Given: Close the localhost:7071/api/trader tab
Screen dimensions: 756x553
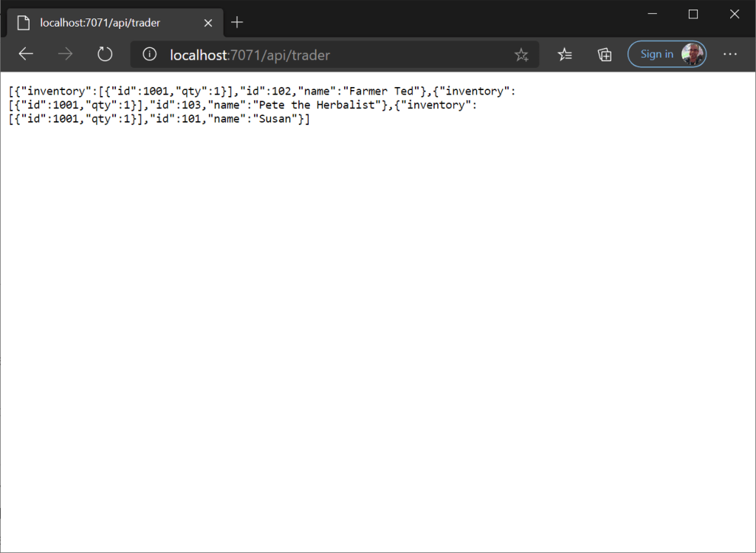Looking at the screenshot, I should click(208, 23).
